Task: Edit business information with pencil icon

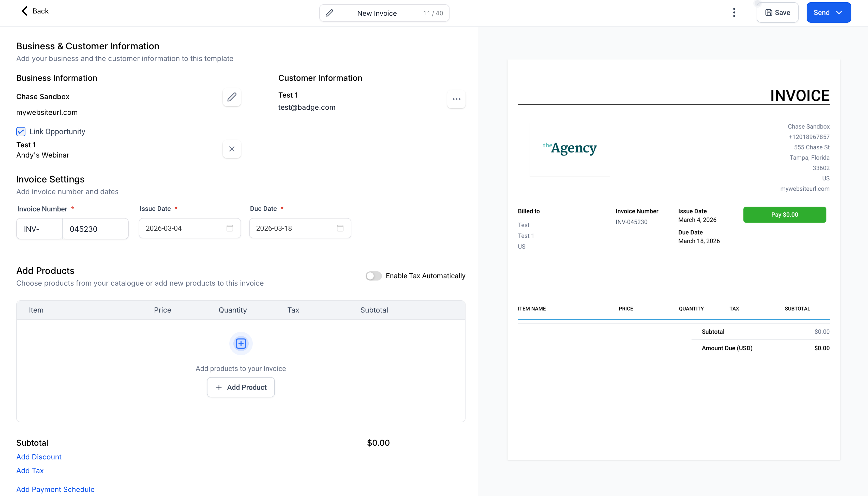Action: [232, 97]
